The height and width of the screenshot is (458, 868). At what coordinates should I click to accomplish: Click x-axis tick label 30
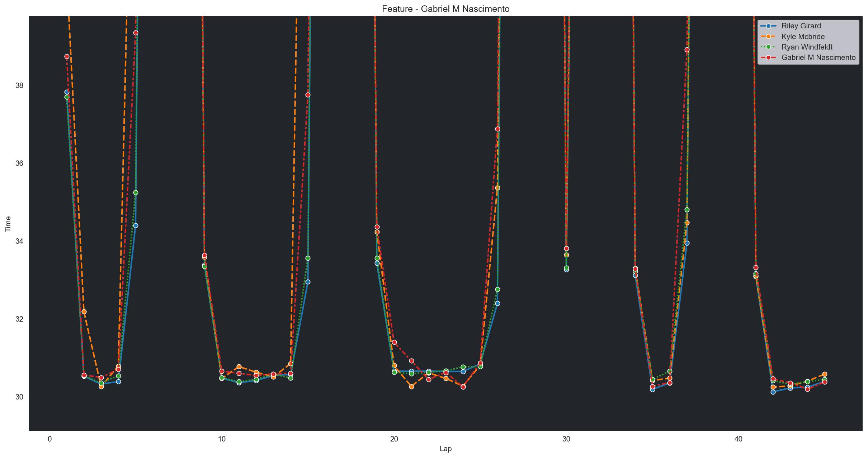coord(566,439)
